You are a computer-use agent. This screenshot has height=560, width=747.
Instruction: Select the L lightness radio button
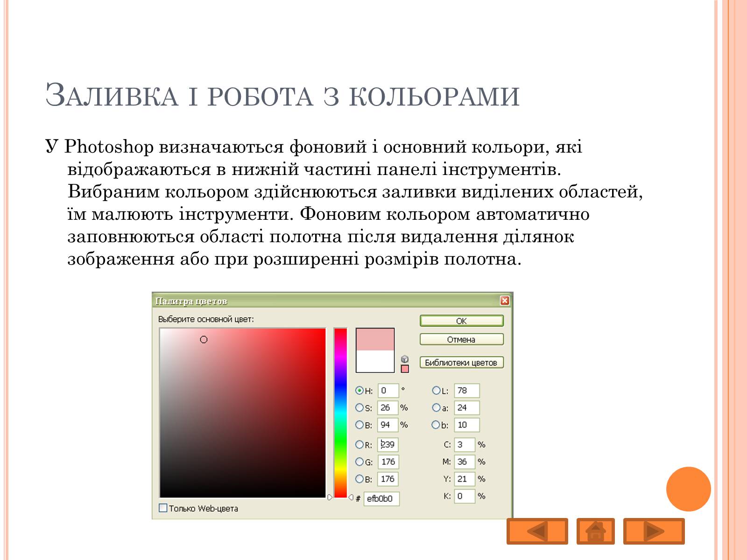click(436, 391)
